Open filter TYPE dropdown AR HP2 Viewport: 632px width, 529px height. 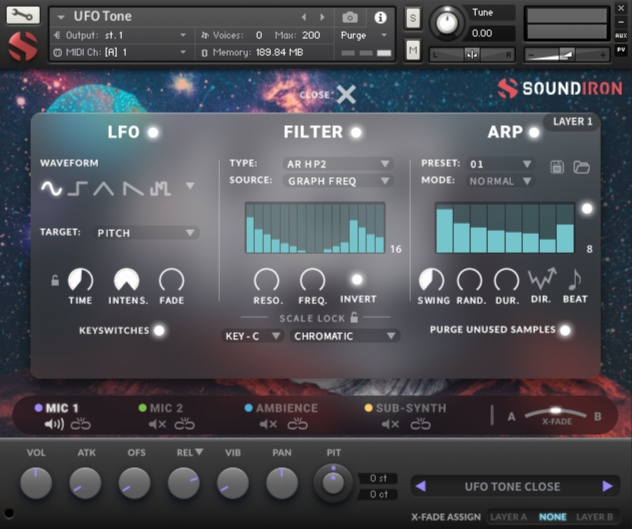pyautogui.click(x=338, y=164)
